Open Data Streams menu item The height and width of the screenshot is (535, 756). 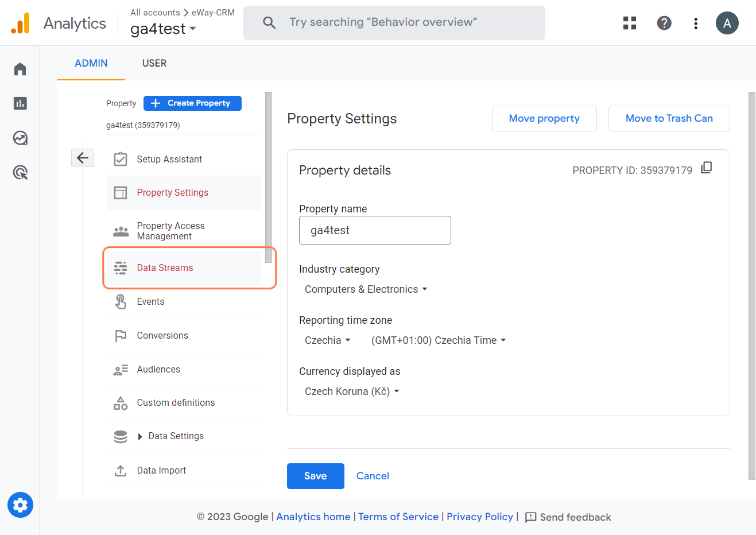point(184,267)
